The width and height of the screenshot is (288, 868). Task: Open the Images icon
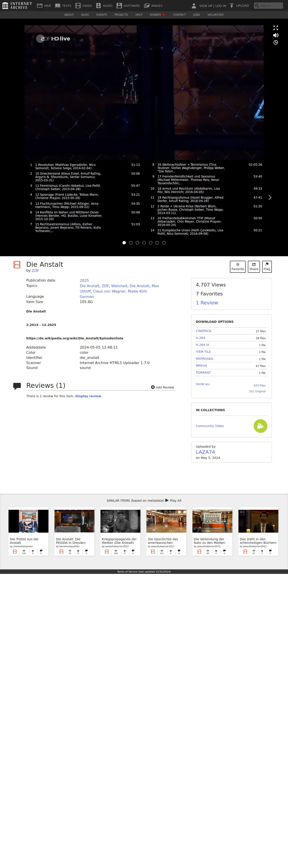147,6
